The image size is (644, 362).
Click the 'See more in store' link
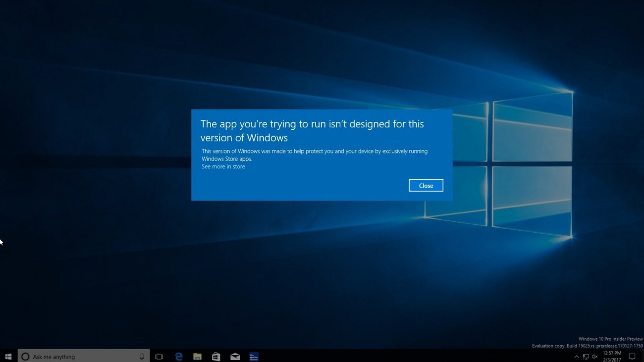(222, 166)
